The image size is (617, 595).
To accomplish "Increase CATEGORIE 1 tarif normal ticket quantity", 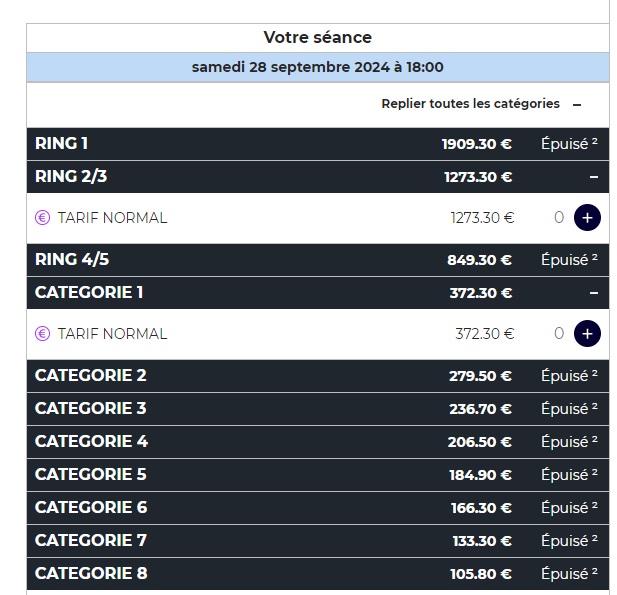I will tap(587, 334).
